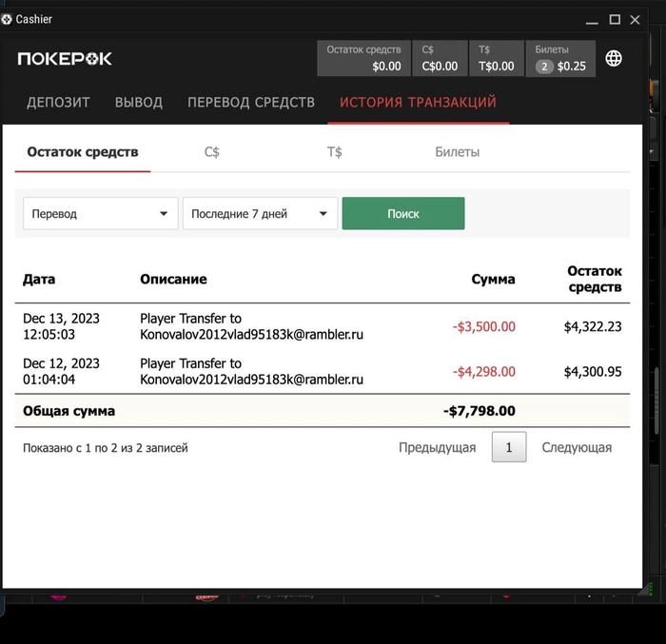The width and height of the screenshot is (666, 644).
Task: Click the Описание column header
Action: pyautogui.click(x=173, y=279)
